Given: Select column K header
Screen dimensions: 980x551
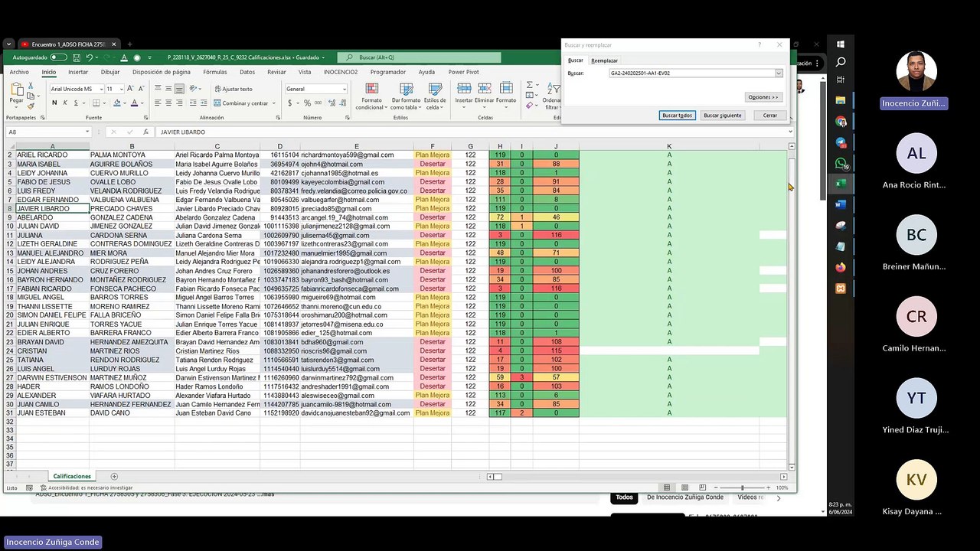Looking at the screenshot, I should [x=668, y=146].
